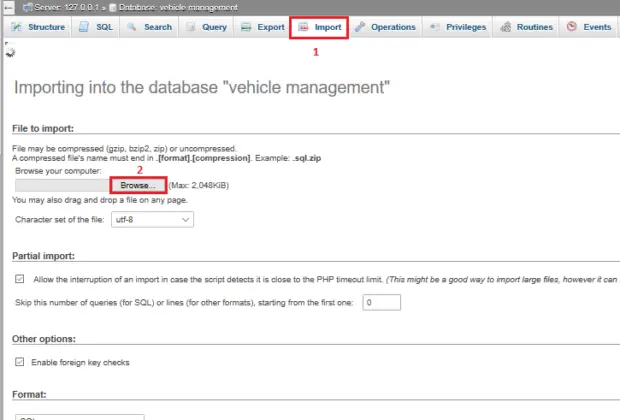This screenshot has height=420, width=620.
Task: Click the SQL tab icon
Action: tap(83, 27)
